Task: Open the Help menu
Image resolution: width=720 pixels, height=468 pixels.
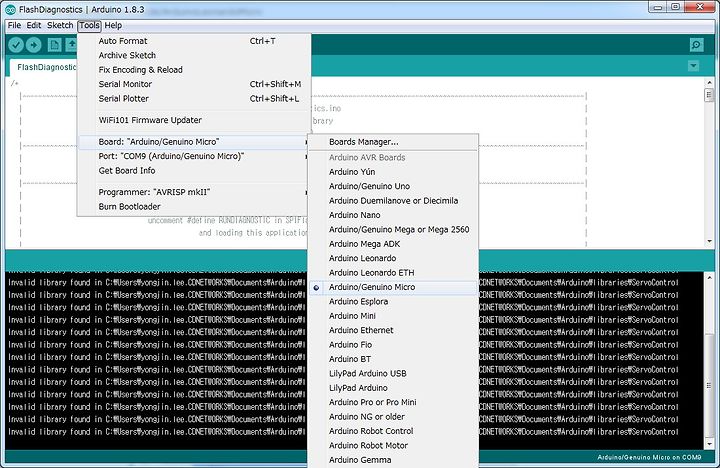Action: pyautogui.click(x=113, y=25)
